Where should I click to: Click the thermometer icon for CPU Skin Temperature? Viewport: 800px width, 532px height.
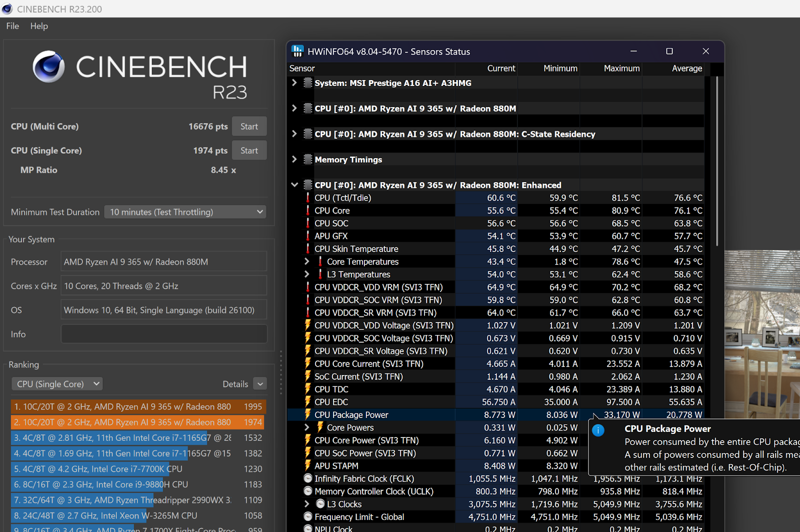308,248
